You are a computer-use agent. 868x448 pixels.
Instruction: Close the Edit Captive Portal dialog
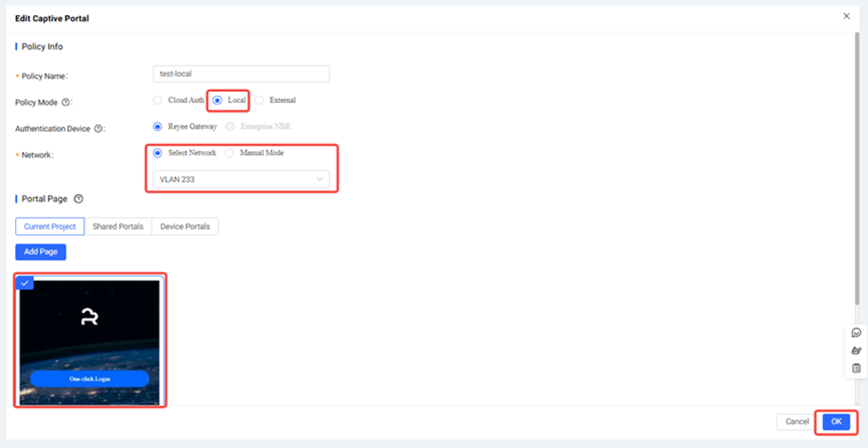[x=846, y=16]
